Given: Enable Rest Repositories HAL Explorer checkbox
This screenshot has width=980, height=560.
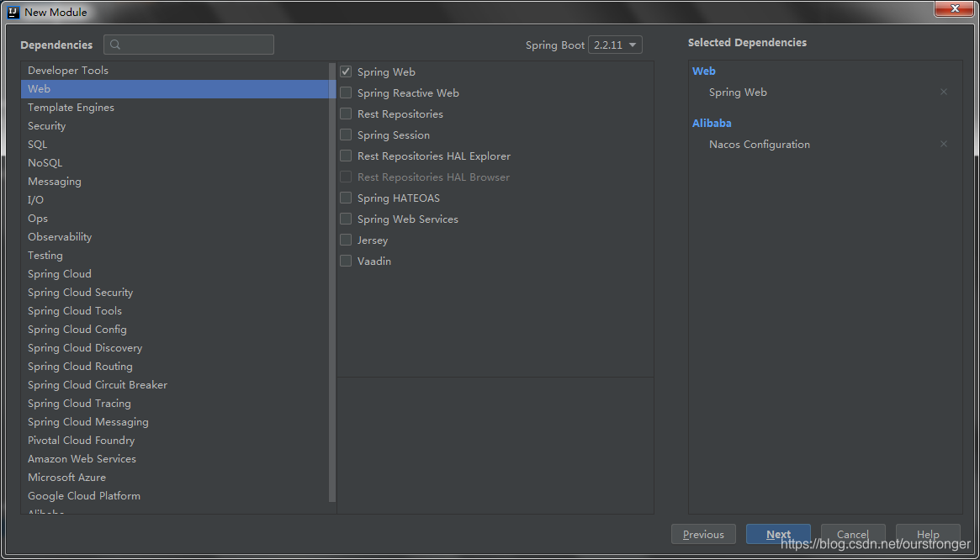Looking at the screenshot, I should click(346, 156).
